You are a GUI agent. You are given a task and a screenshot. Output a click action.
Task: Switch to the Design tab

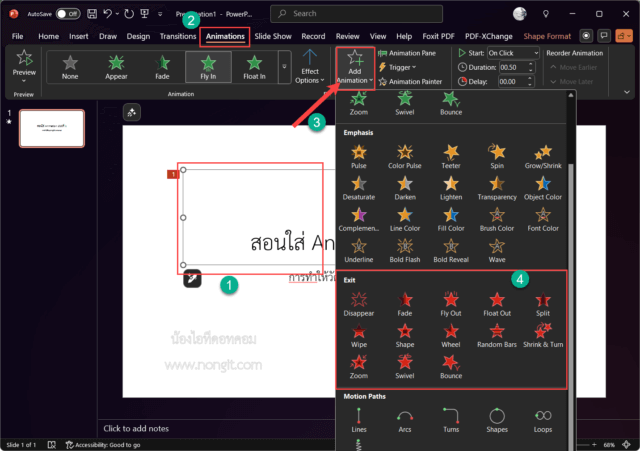[x=138, y=36]
